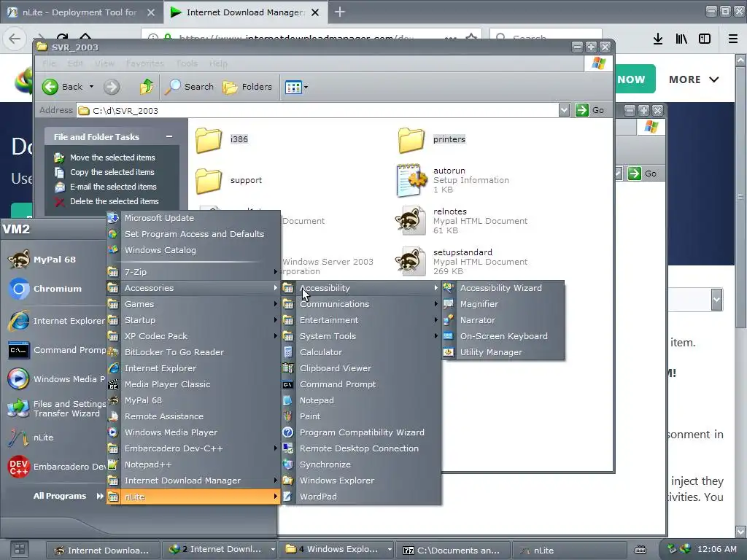The width and height of the screenshot is (747, 560).
Task: Open the i386 folder
Action: tap(222, 139)
